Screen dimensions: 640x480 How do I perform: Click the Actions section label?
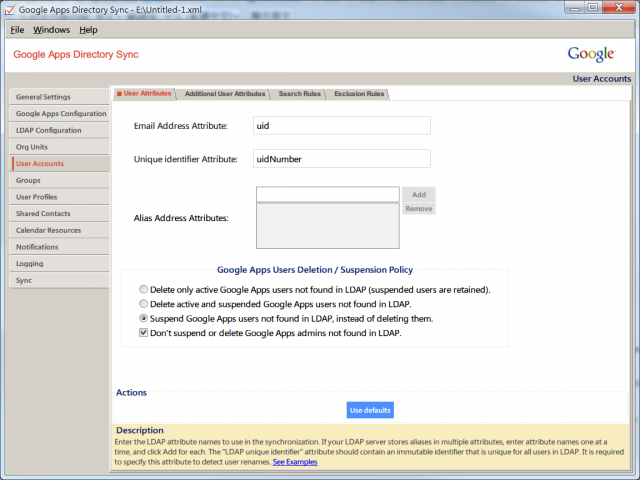[131, 393]
